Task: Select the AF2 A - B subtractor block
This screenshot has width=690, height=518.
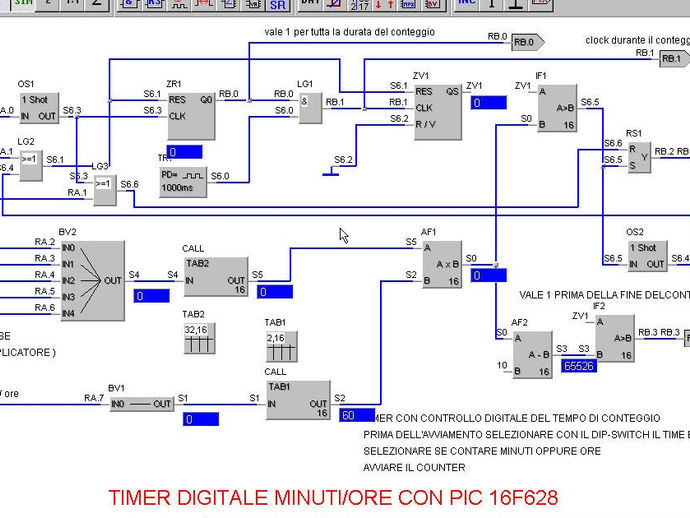Action: pyautogui.click(x=532, y=355)
